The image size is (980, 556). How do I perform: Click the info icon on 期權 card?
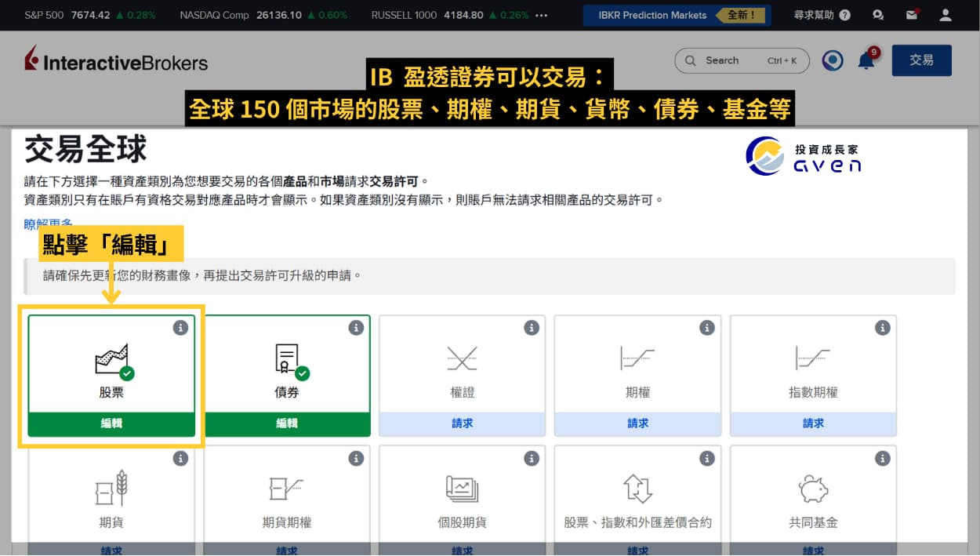pyautogui.click(x=707, y=328)
